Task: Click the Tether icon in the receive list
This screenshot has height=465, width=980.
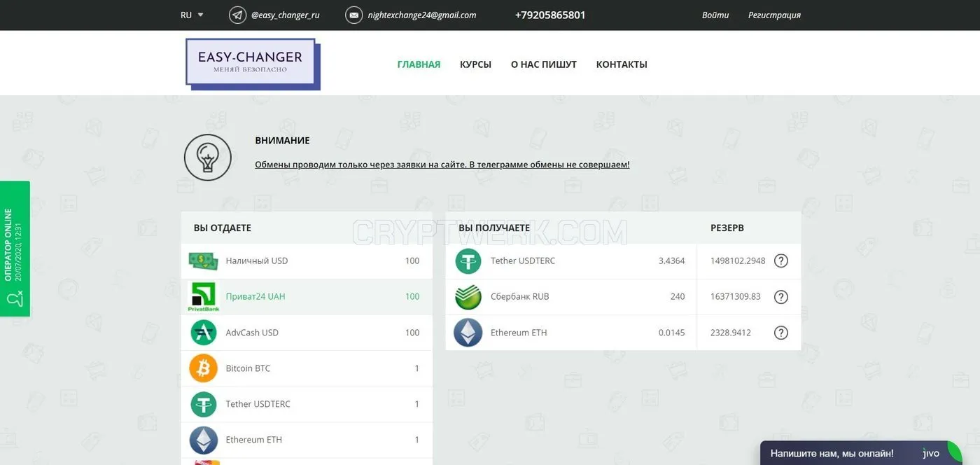Action: (468, 261)
